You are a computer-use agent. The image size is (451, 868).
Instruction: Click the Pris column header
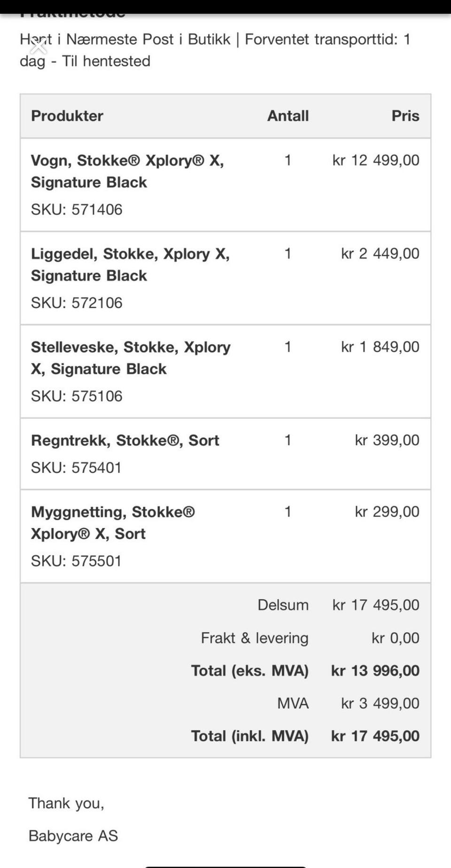(x=405, y=116)
